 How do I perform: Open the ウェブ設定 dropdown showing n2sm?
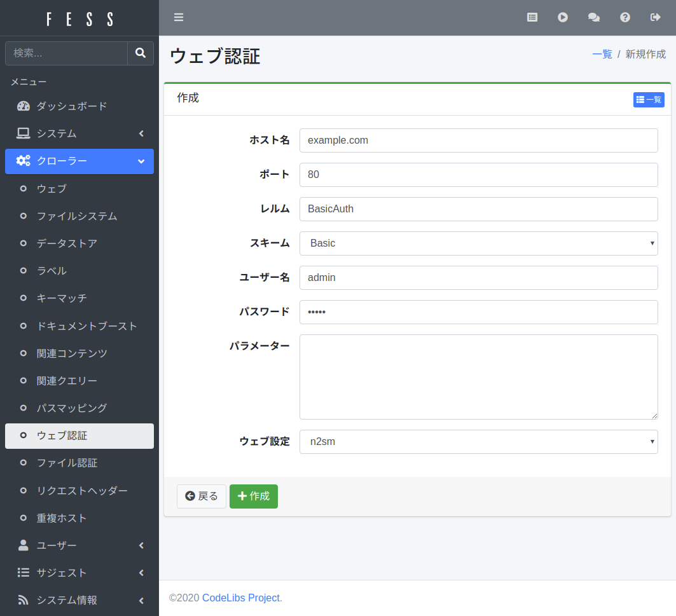coord(478,441)
